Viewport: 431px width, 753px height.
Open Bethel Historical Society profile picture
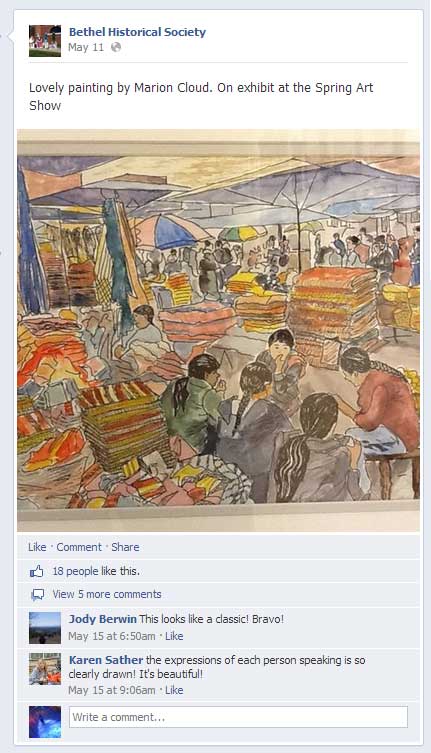[45, 41]
